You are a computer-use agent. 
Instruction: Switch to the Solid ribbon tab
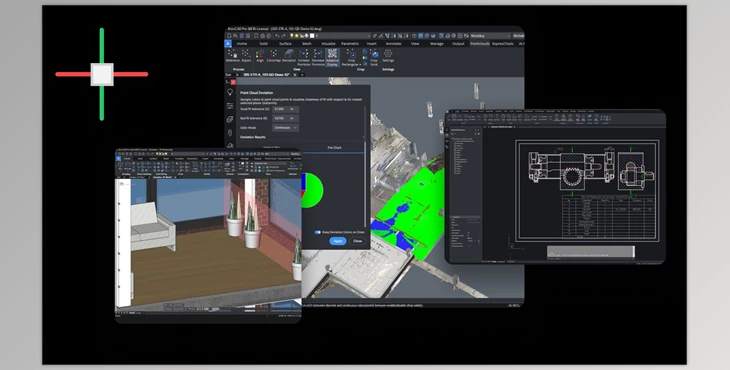coord(264,43)
